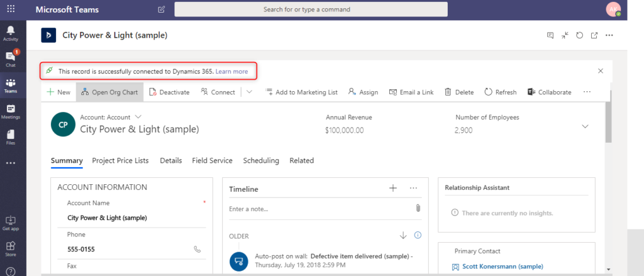Open the Related tab
This screenshot has height=276, width=644.
301,160
